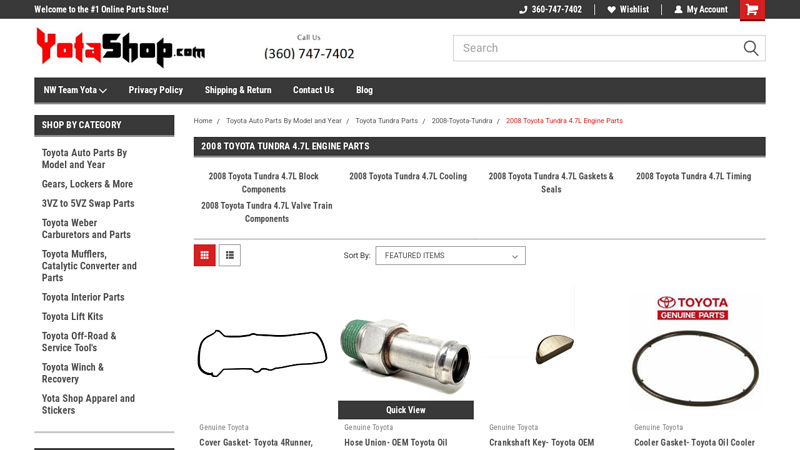
Task: Switch to grid view
Action: [205, 255]
